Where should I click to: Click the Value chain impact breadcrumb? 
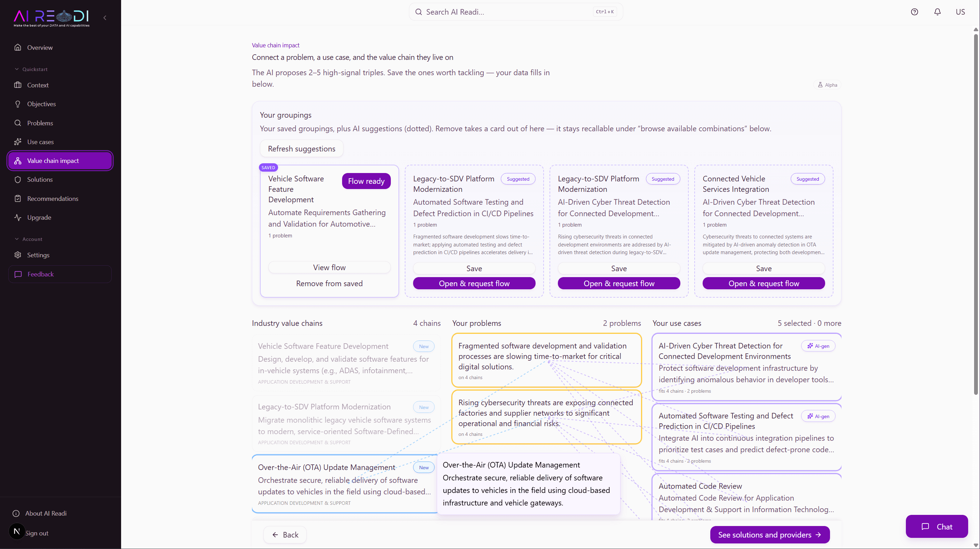pyautogui.click(x=275, y=45)
